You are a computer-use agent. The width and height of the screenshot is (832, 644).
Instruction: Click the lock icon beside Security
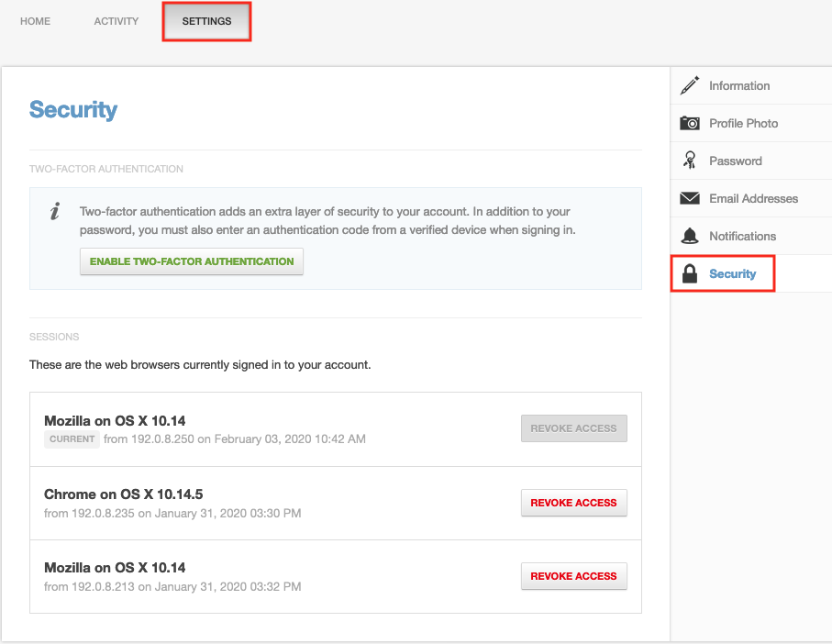point(690,273)
